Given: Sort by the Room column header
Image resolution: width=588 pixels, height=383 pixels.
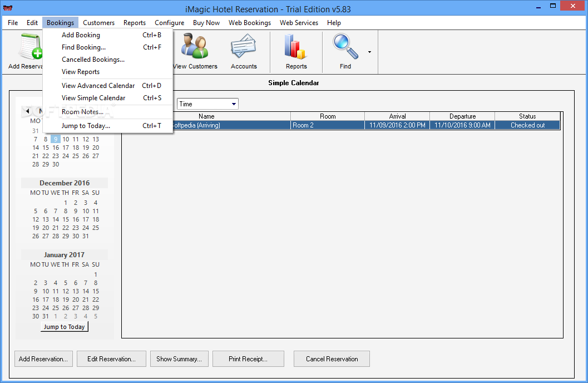Looking at the screenshot, I should tap(328, 116).
